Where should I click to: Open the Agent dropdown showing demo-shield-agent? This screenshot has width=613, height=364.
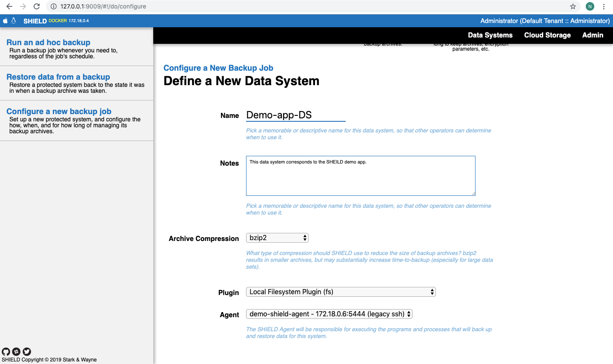[329, 314]
